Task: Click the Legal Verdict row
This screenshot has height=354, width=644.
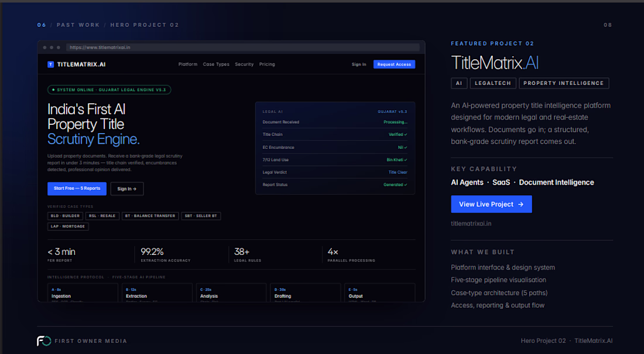Action: 335,172
